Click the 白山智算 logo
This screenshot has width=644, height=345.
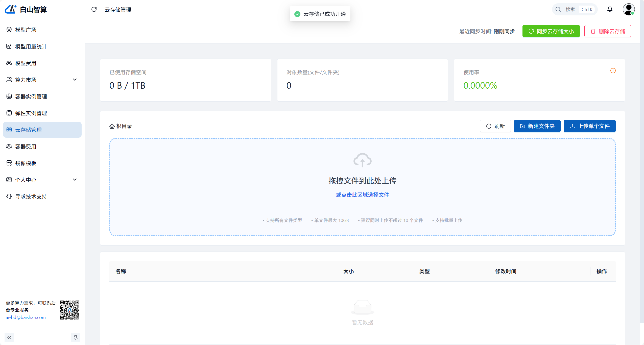tap(26, 9)
